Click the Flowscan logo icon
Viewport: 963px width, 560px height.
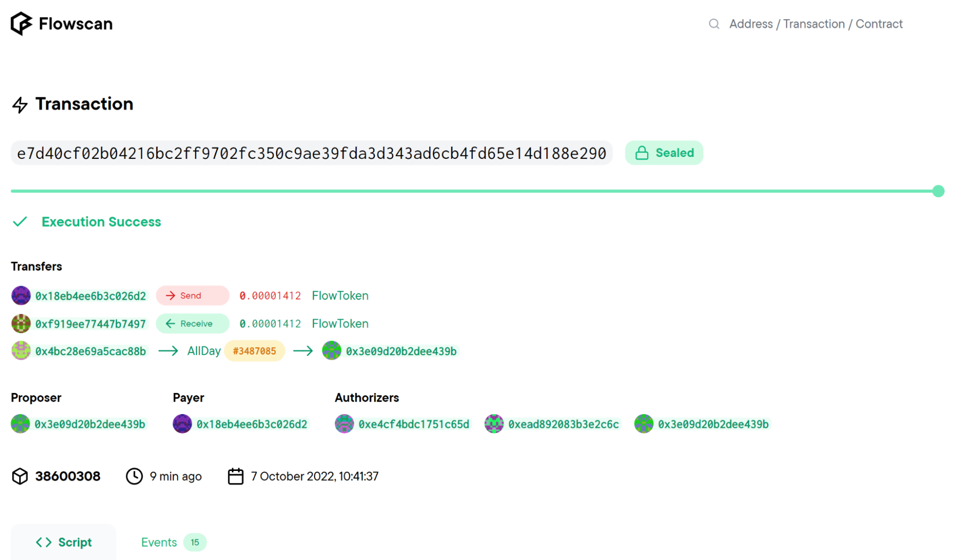tap(21, 24)
